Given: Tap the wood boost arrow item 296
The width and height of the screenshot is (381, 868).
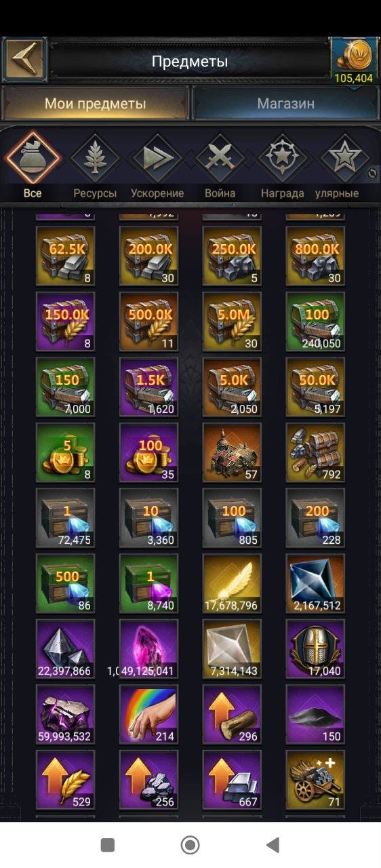Looking at the screenshot, I should [233, 715].
